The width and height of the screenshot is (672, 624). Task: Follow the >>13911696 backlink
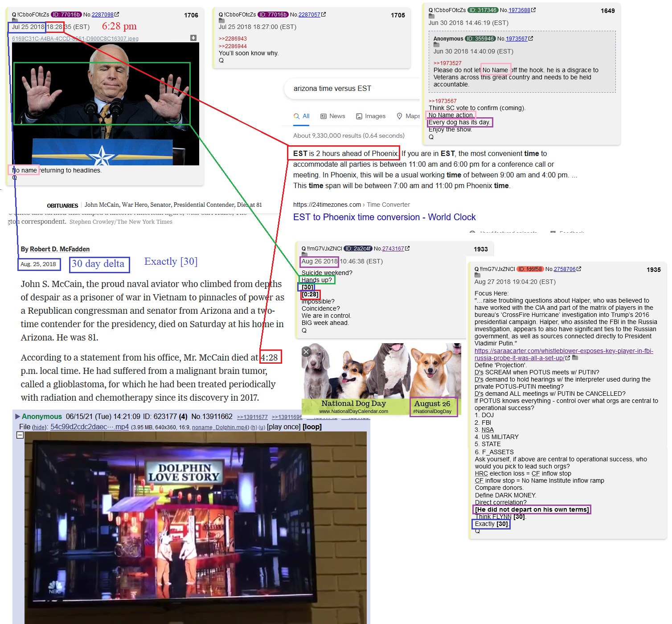pyautogui.click(x=287, y=417)
